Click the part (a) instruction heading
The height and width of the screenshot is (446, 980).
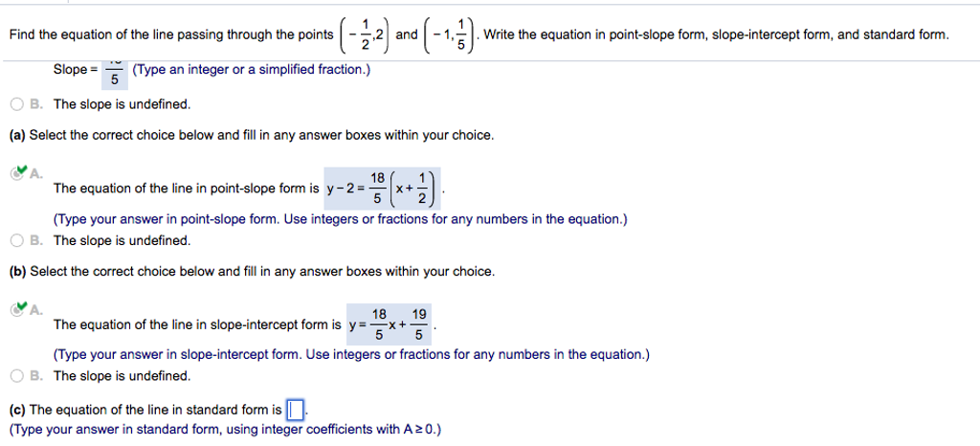tap(251, 135)
